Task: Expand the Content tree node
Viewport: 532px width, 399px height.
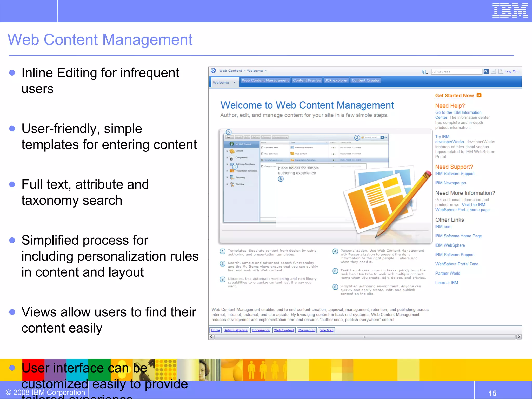Action: point(227,151)
